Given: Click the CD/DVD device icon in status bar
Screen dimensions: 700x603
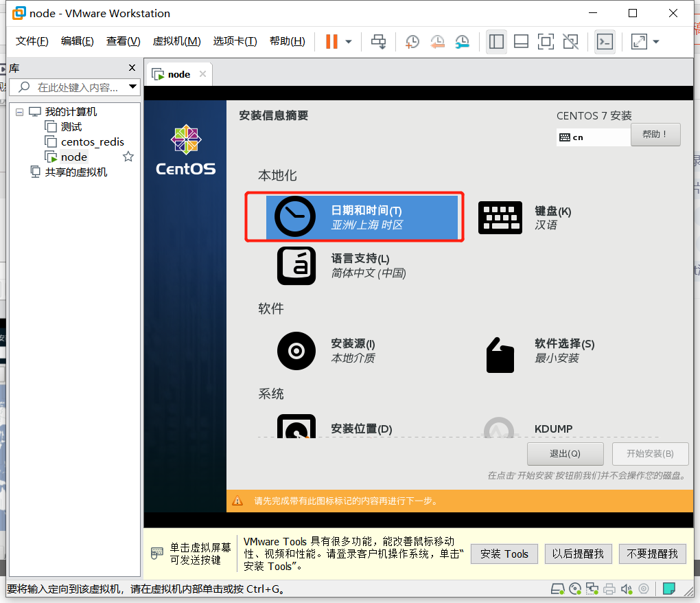Looking at the screenshot, I should 575,589.
